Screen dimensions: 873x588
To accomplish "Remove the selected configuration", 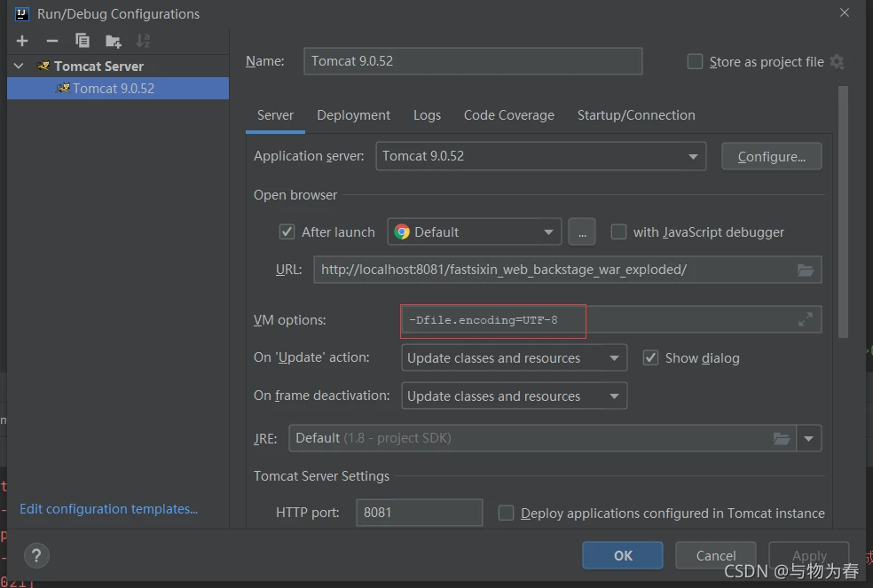I will tap(52, 41).
